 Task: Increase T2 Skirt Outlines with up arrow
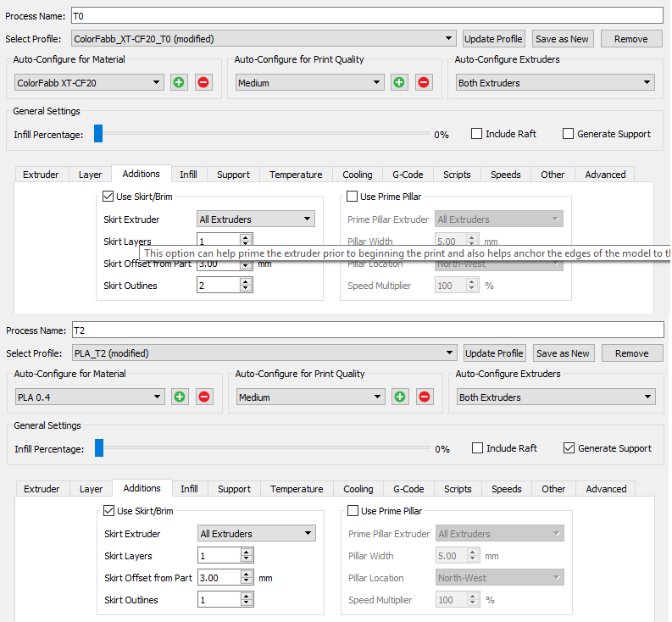coord(247,596)
